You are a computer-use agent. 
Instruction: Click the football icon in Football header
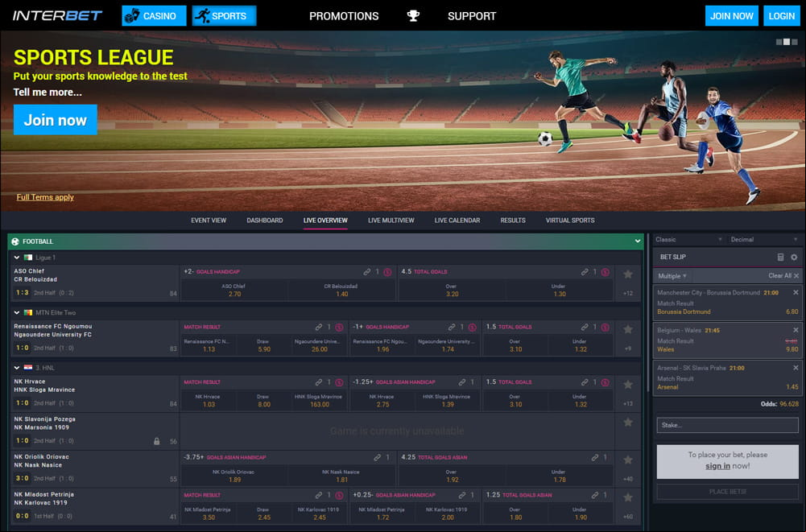click(15, 241)
